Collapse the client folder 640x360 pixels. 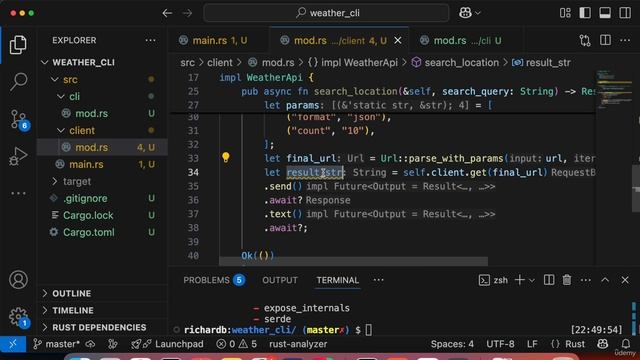tap(61, 131)
